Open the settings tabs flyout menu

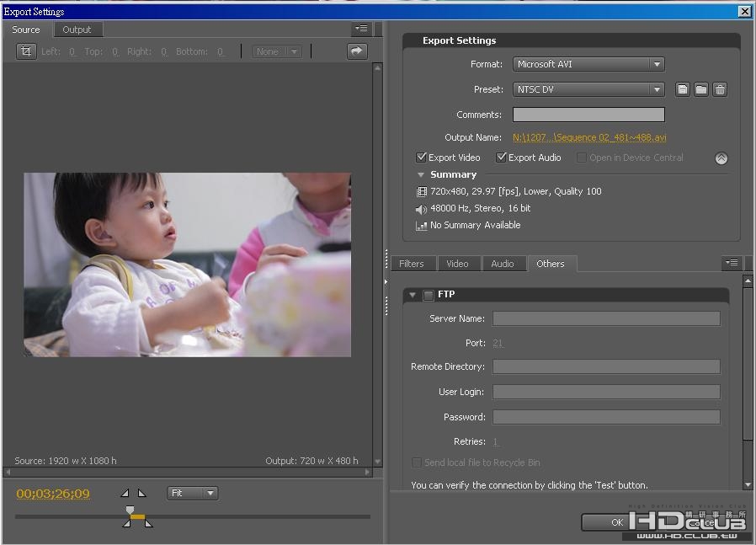(x=732, y=262)
